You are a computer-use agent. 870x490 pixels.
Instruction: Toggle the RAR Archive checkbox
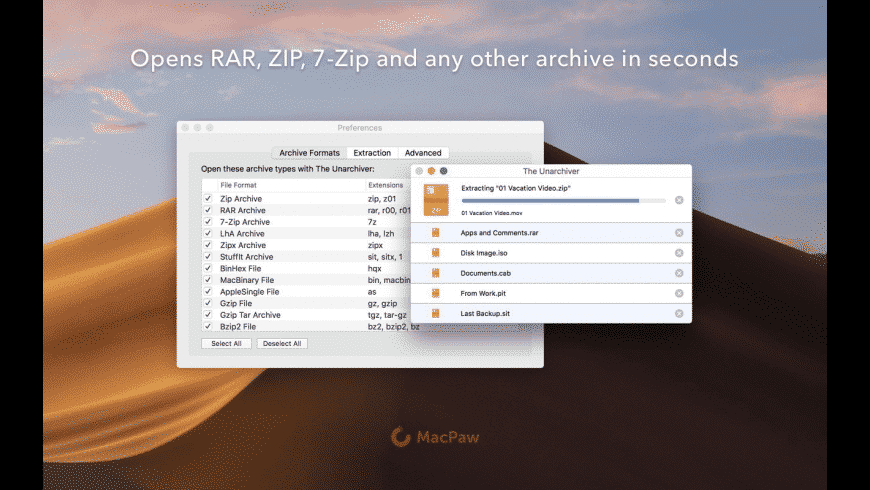208,211
